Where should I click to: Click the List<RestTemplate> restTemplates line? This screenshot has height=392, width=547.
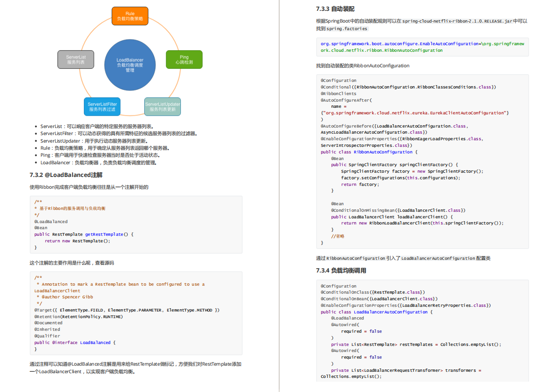416,344
